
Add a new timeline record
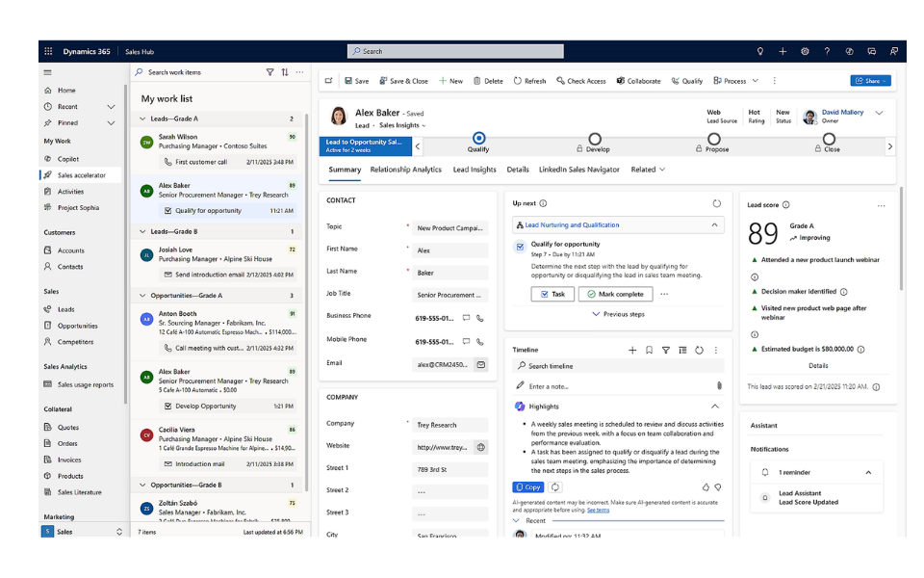pyautogui.click(x=632, y=351)
